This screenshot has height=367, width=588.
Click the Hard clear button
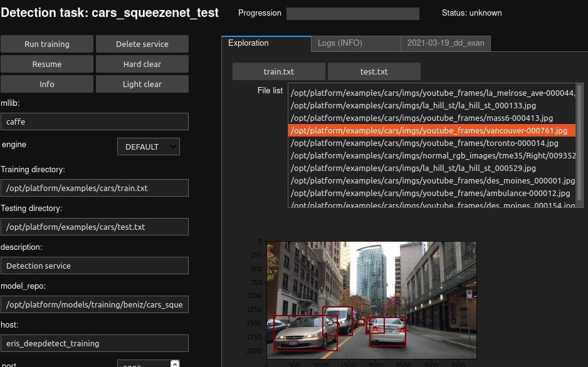142,64
